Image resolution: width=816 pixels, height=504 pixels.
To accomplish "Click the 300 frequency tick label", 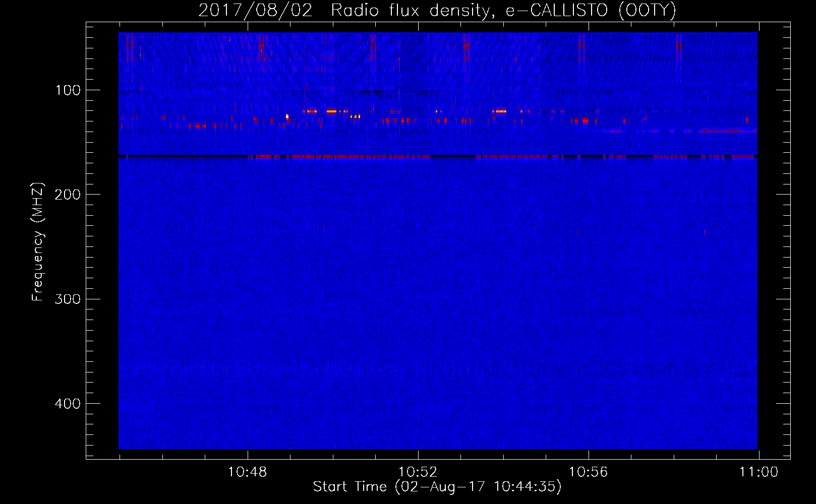I will 68,299.
